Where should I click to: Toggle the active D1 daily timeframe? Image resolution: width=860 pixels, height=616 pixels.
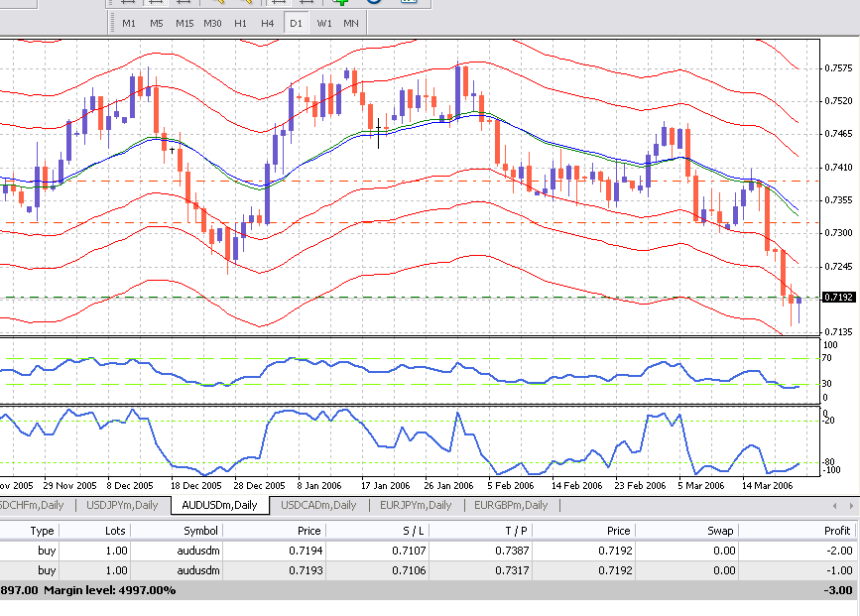(296, 23)
